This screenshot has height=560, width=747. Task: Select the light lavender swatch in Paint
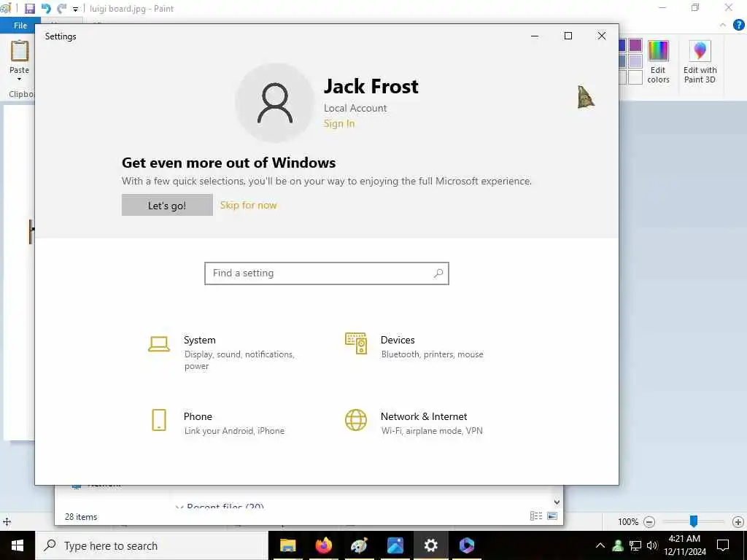[x=635, y=61]
